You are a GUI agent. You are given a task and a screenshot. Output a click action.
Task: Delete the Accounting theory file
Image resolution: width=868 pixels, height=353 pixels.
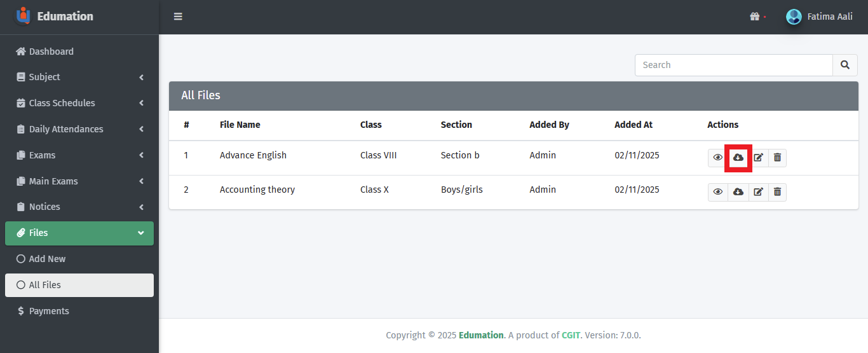click(x=777, y=192)
